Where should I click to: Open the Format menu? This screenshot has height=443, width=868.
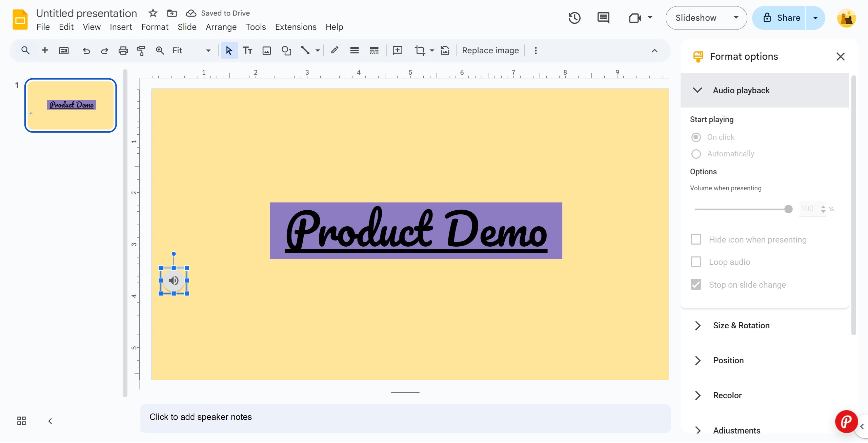(155, 27)
